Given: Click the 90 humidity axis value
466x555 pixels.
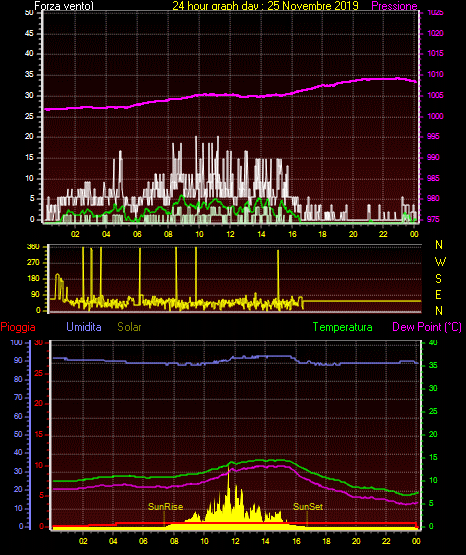Looking at the screenshot, I should pos(18,360).
